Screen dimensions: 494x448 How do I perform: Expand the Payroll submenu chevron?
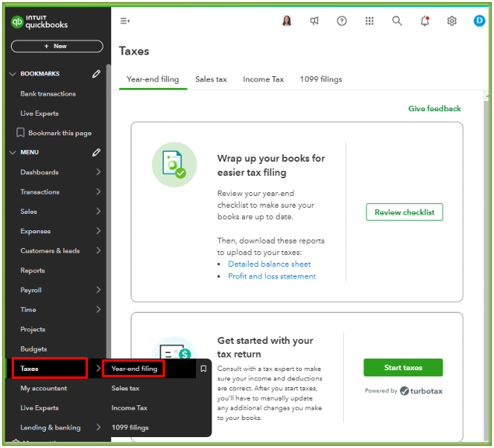coord(98,290)
